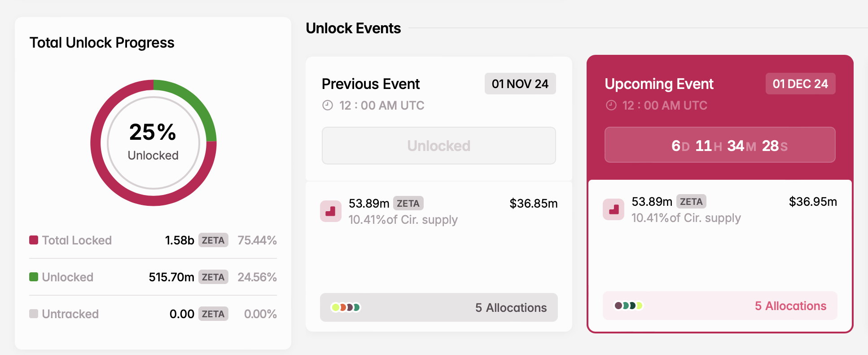Toggle the Unlocked legend entry
The image size is (868, 355).
pos(67,277)
